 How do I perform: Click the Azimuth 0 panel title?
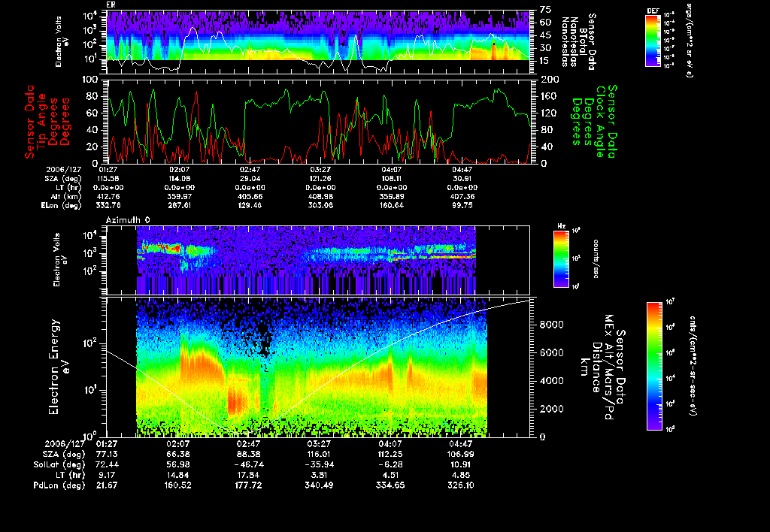127,220
